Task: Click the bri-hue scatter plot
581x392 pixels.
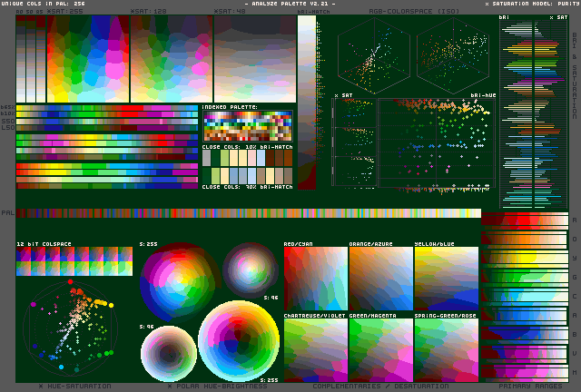Action: 437,145
